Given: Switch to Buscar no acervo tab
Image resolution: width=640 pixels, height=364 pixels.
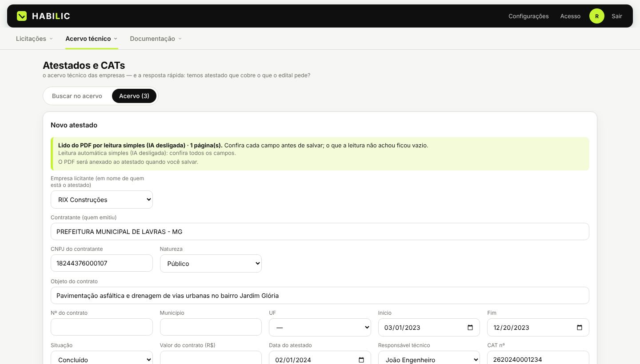Looking at the screenshot, I should pos(77,96).
